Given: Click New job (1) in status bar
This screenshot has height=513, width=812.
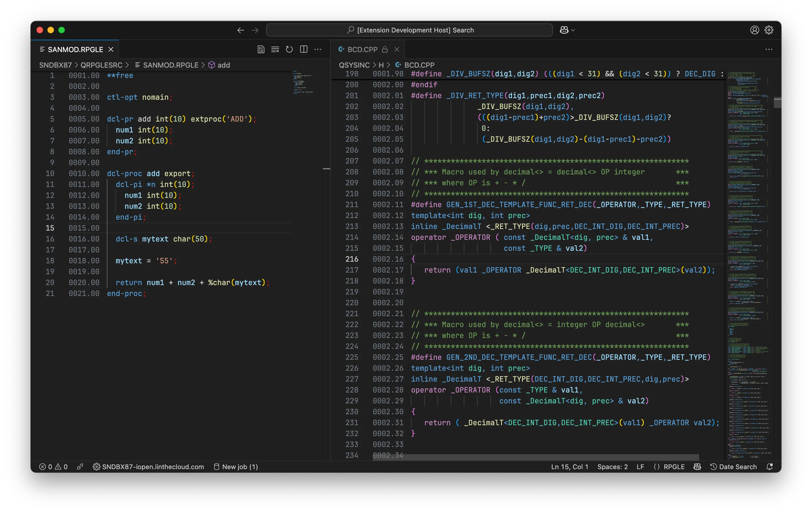Looking at the screenshot, I should [236, 466].
